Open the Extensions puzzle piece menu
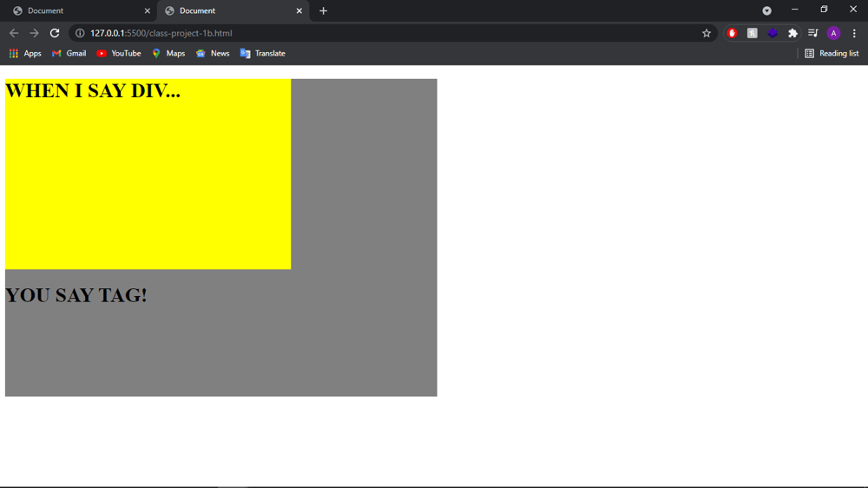This screenshot has width=868, height=488. click(792, 33)
